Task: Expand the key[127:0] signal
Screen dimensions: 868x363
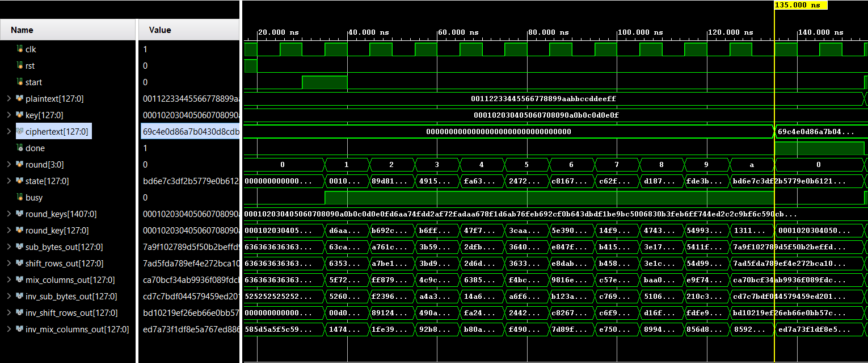Action: [9, 115]
